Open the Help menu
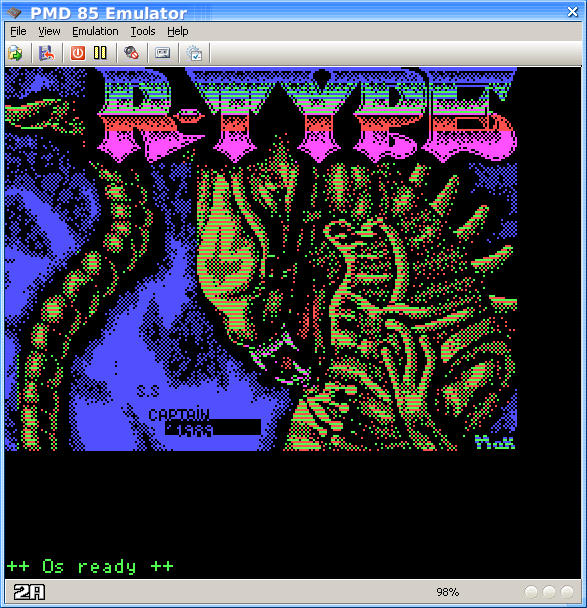Image resolution: width=587 pixels, height=608 pixels. click(178, 31)
